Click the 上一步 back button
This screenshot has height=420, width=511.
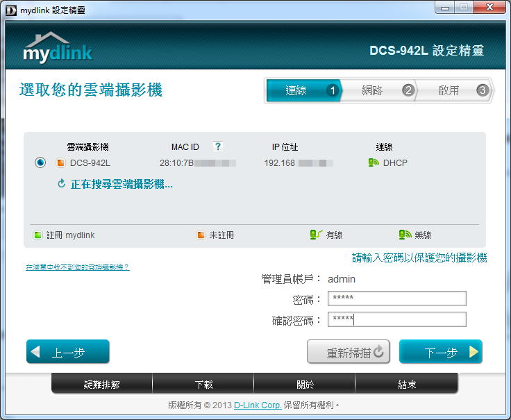point(68,352)
